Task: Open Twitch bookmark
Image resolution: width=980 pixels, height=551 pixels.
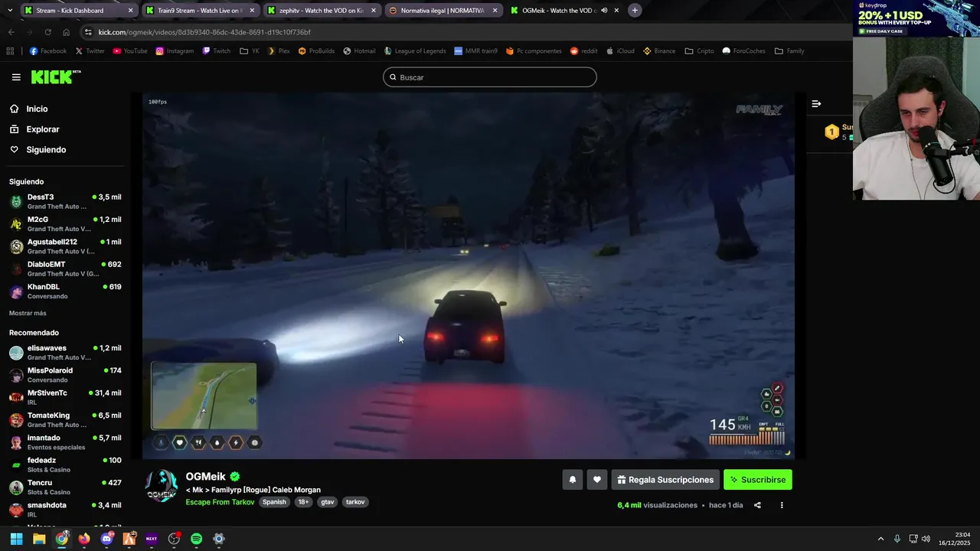Action: (216, 51)
